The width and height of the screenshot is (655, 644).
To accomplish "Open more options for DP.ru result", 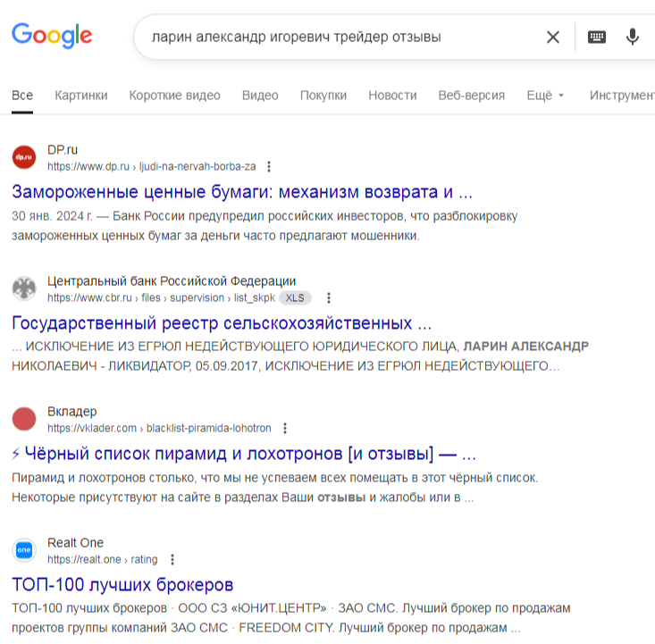I will (270, 166).
